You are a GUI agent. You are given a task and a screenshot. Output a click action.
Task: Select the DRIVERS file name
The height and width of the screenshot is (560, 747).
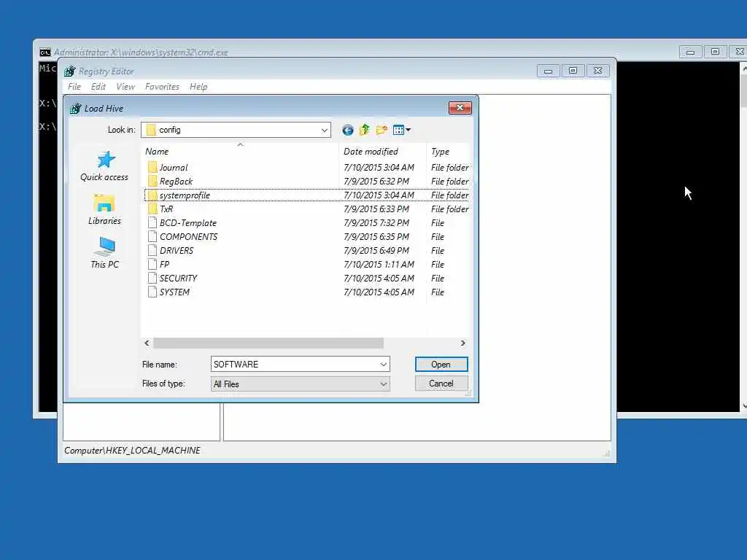pyautogui.click(x=177, y=251)
